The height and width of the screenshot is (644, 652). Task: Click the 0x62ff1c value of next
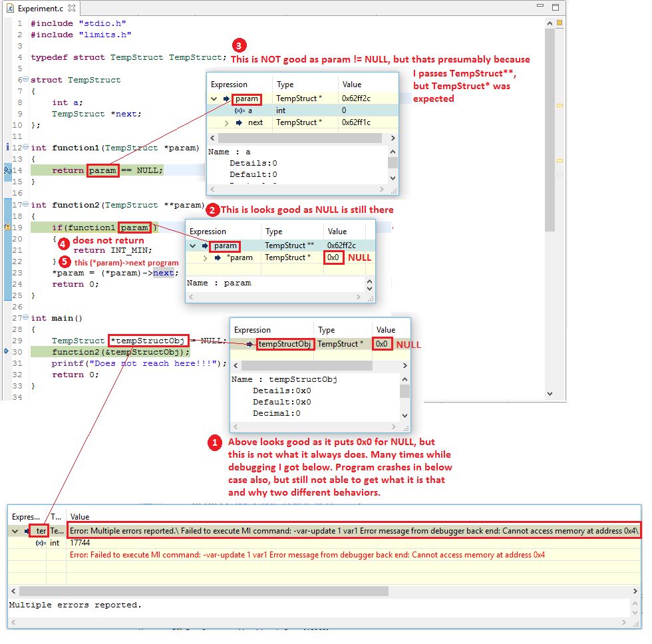356,122
